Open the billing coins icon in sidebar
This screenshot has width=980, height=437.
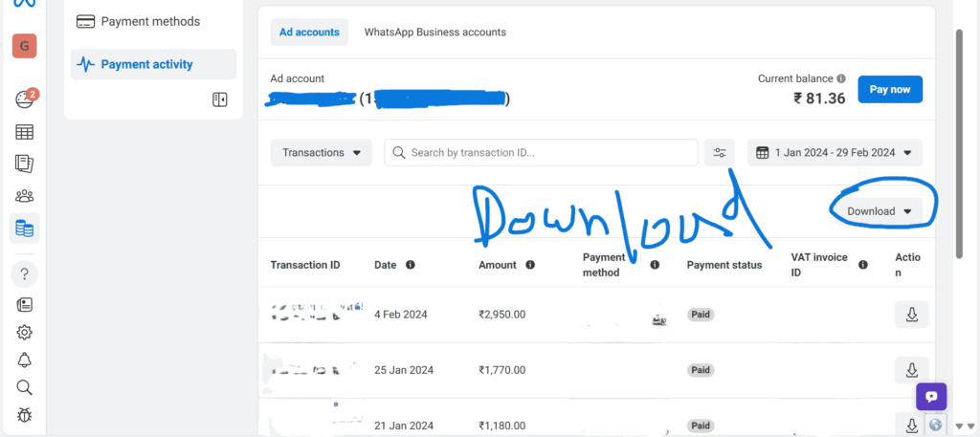[x=25, y=229]
